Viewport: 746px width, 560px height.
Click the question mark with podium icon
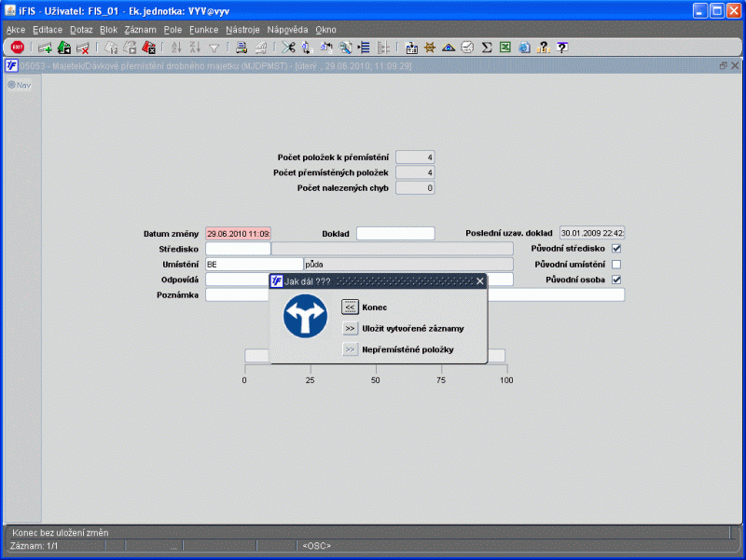pyautogui.click(x=544, y=48)
